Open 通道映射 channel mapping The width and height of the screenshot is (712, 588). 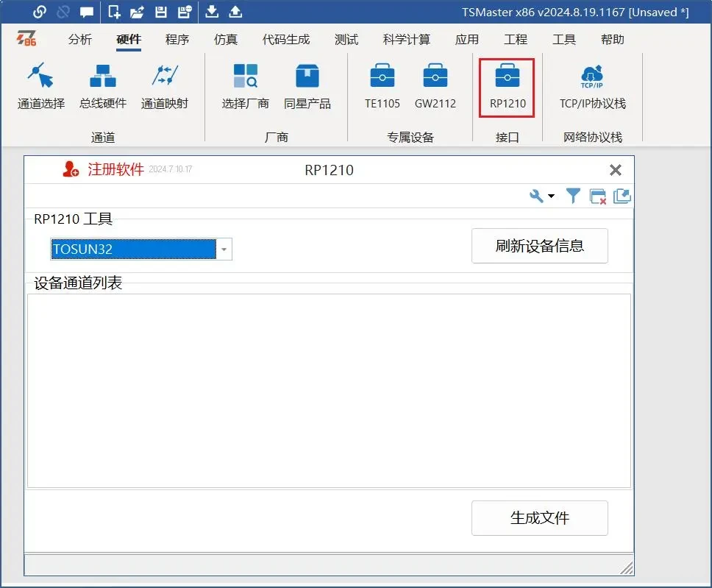point(165,85)
